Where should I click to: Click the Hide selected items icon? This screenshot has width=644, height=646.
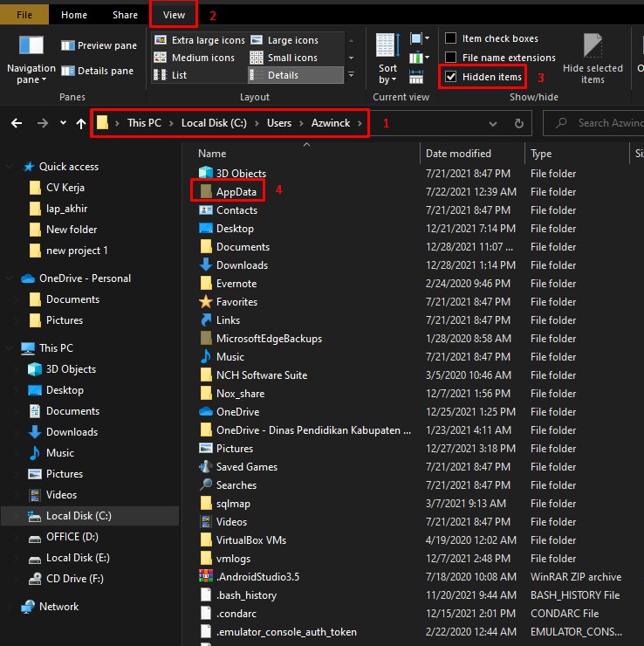[x=593, y=45]
